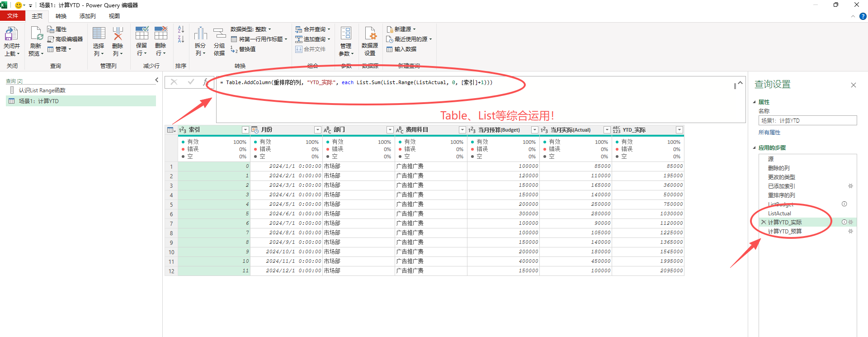Open filter dropdown for 部门 column
Image resolution: width=868 pixels, height=337 pixels.
pos(390,130)
